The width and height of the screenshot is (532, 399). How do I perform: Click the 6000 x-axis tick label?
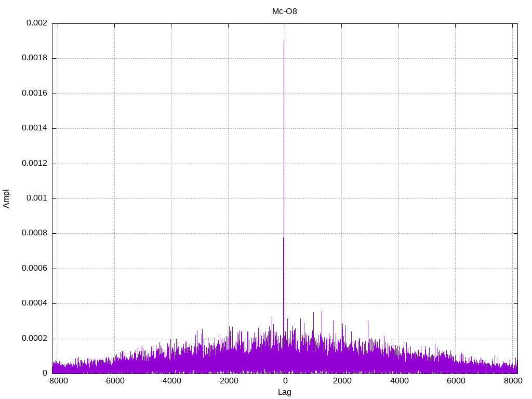[456, 381]
